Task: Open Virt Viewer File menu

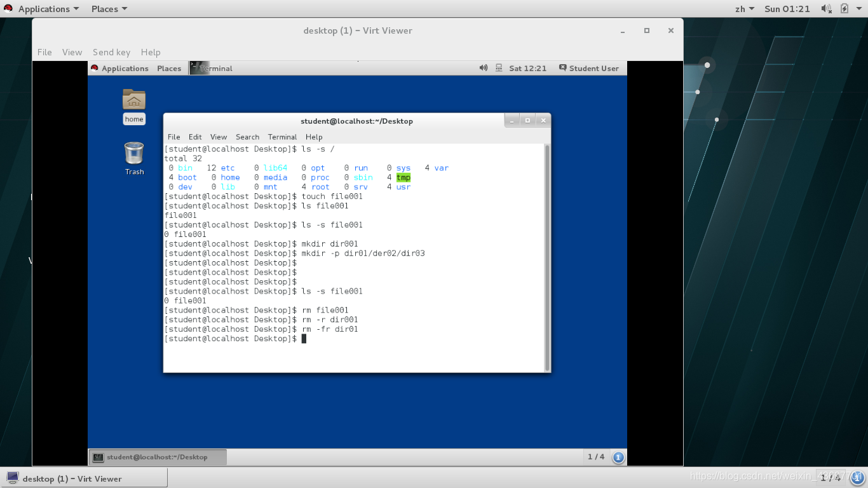Action: pyautogui.click(x=44, y=52)
